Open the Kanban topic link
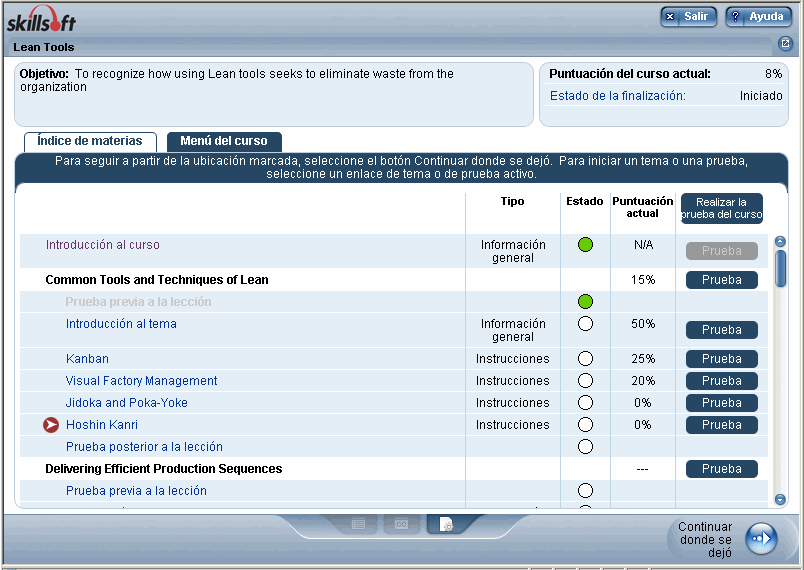Screen dimensions: 804x570 pyautogui.click(x=87, y=359)
